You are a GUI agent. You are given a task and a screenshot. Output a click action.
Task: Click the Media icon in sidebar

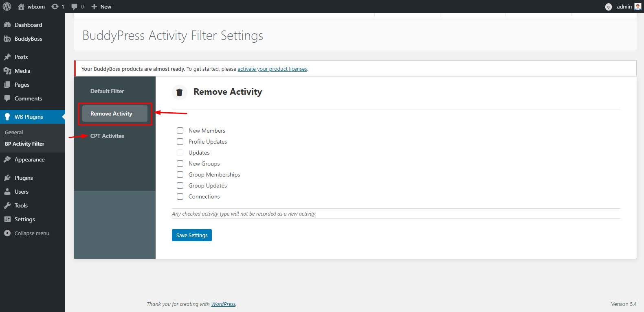[x=7, y=71]
